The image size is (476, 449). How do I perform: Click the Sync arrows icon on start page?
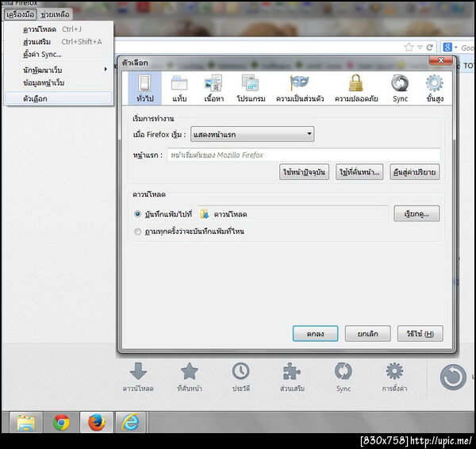coord(344,371)
